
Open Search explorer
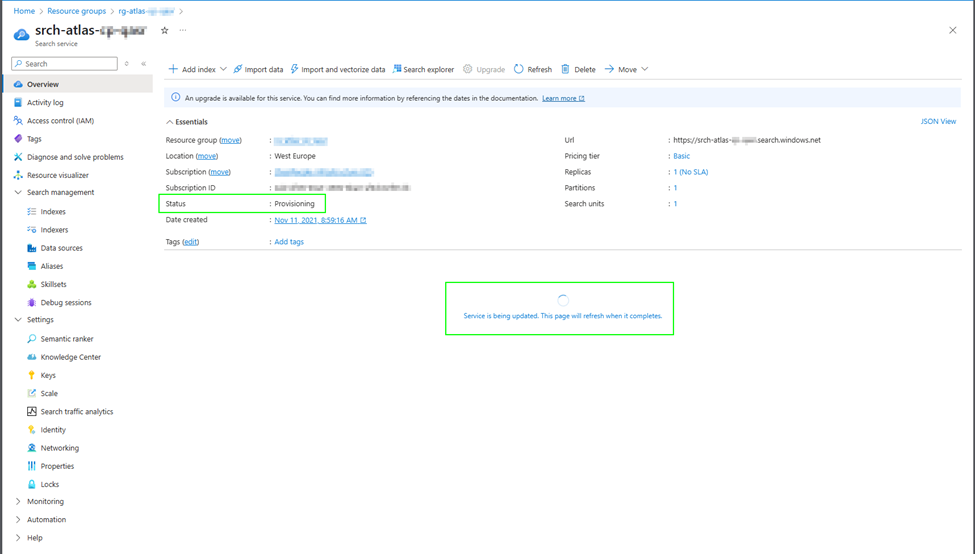coord(423,69)
